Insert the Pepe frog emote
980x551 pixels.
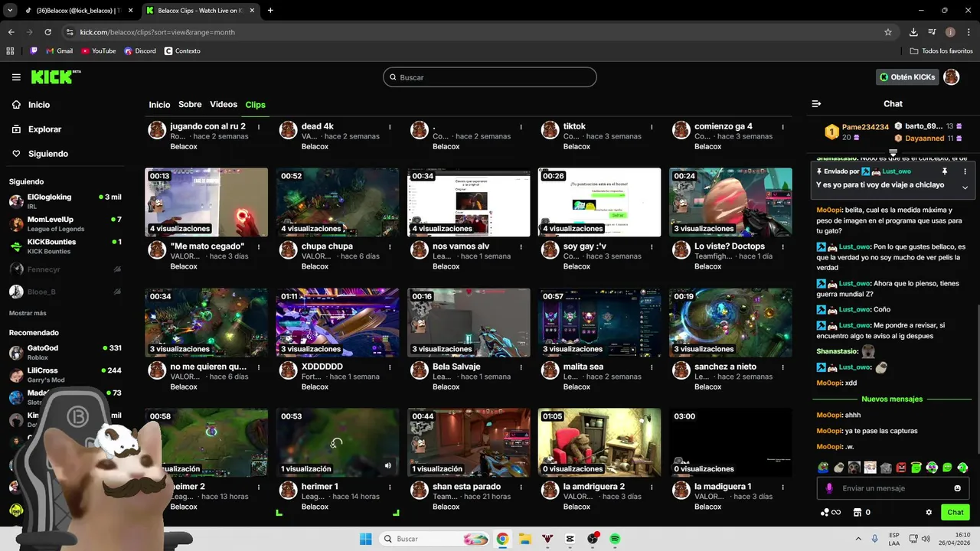pyautogui.click(x=823, y=468)
